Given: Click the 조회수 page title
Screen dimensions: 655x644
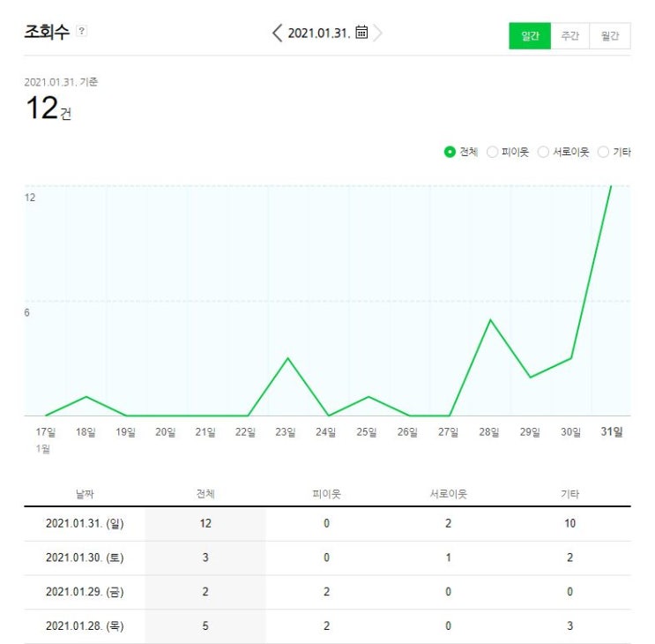Looking at the screenshot, I should point(47,32).
